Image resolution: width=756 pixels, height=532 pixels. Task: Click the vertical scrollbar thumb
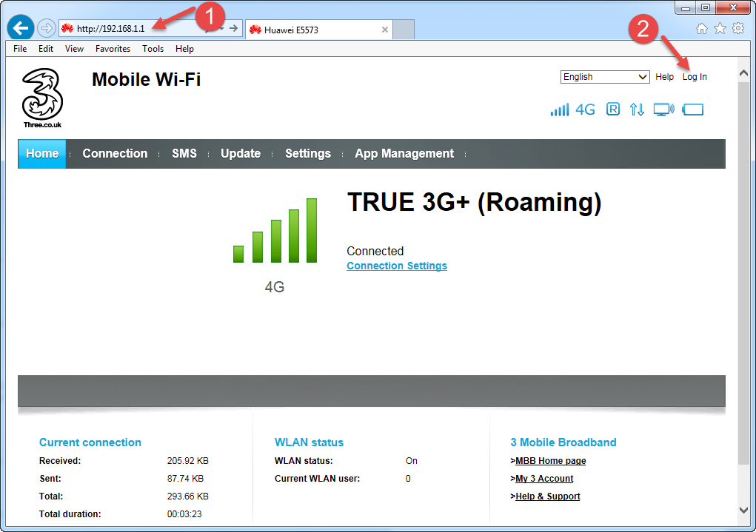743,272
